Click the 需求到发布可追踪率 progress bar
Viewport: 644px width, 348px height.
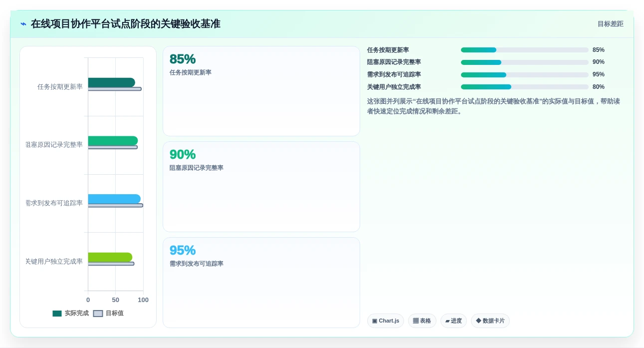pyautogui.click(x=525, y=75)
